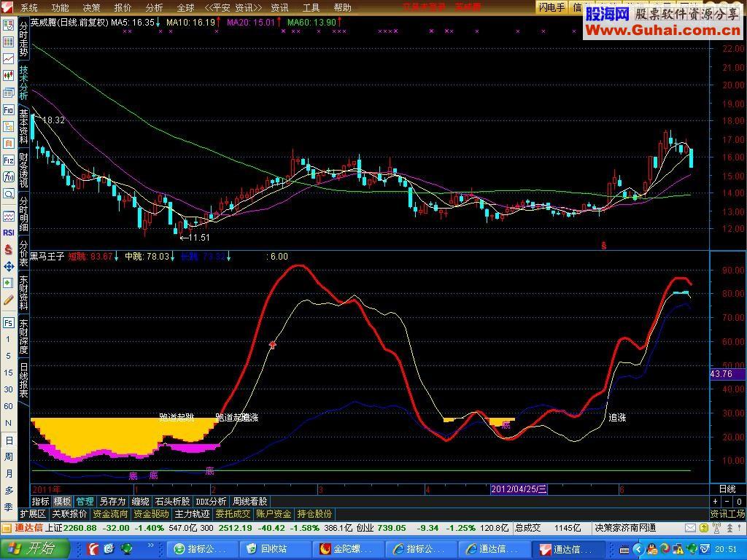Switch to 技术分析 vertical tab

[x=23, y=82]
